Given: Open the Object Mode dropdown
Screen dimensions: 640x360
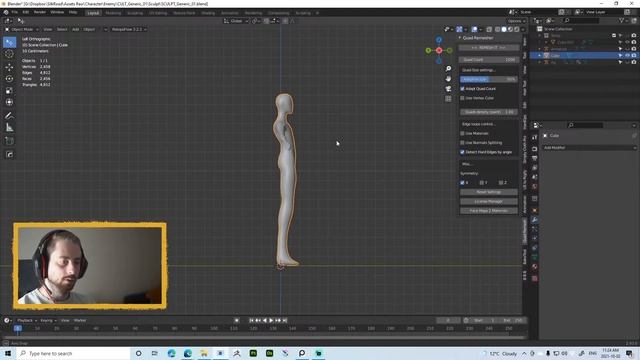Looking at the screenshot, I should point(22,29).
